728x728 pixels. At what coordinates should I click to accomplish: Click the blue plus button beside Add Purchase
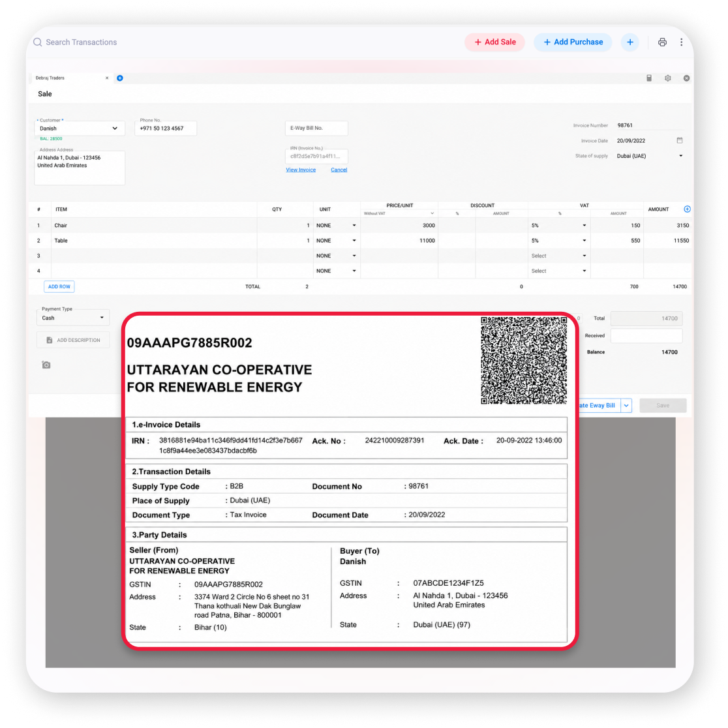click(x=630, y=42)
